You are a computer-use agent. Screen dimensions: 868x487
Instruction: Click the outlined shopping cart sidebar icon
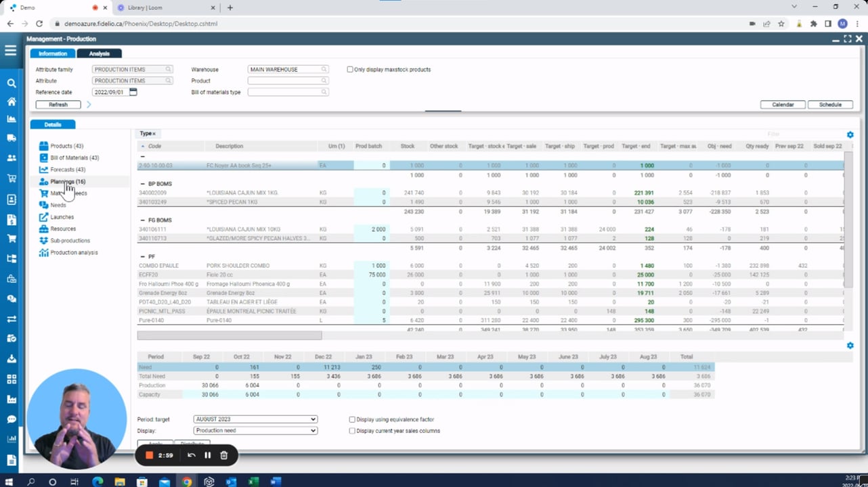coord(11,179)
